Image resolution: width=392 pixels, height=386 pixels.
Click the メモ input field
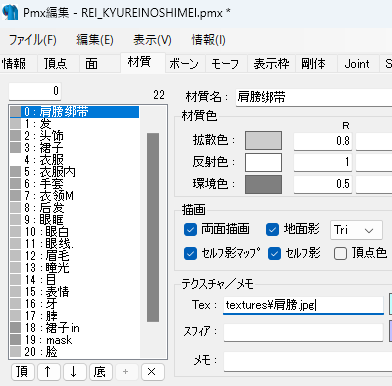[x=308, y=361]
